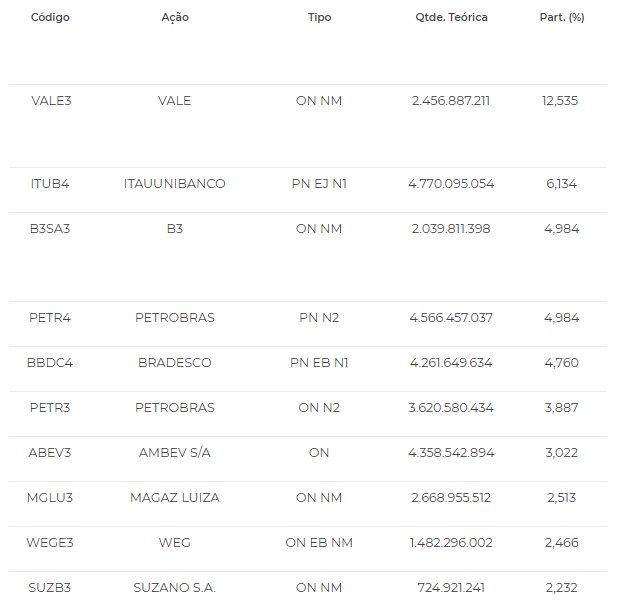The height and width of the screenshot is (612, 619).
Task: Select the ABEV3 ticker code
Action: pos(50,452)
